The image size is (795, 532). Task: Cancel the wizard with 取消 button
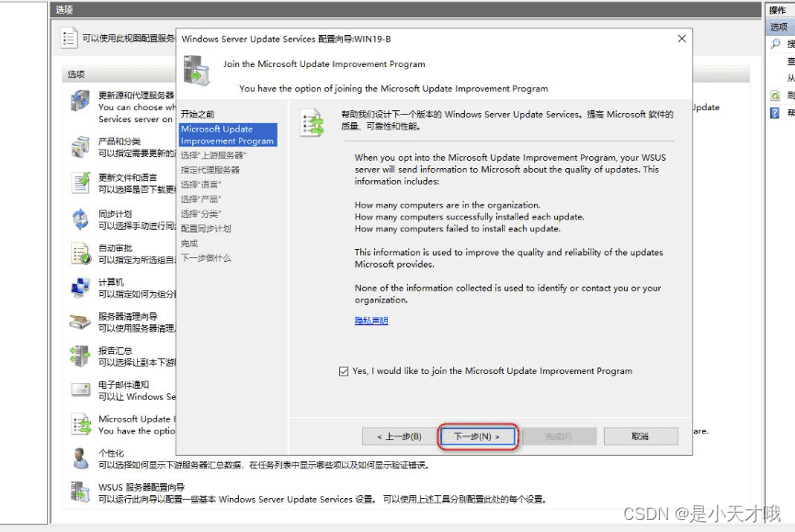tap(641, 436)
